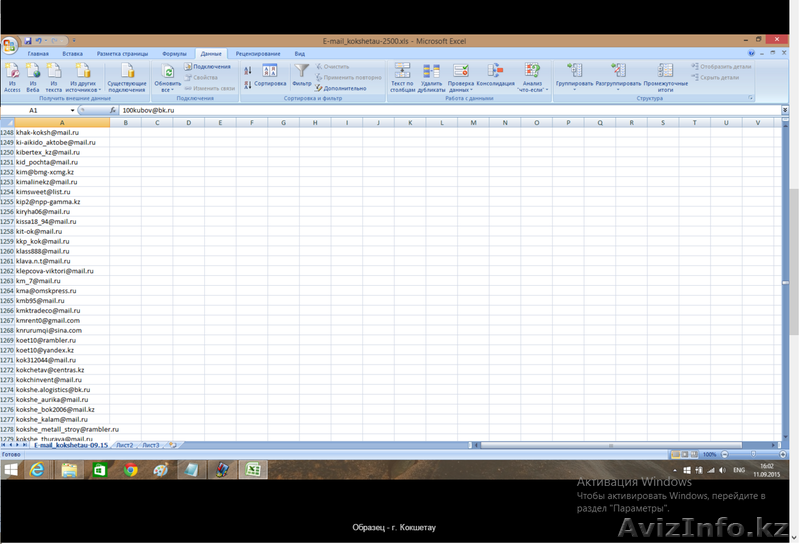Expand the 'Группировать' dropdown
This screenshot has width=800, height=544.
574,89
